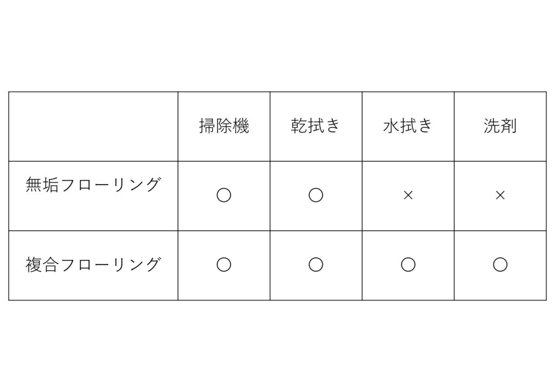555x392 pixels.
Task: Click the × mark for 無垢フローリング under 水拭き
Action: pos(408,195)
